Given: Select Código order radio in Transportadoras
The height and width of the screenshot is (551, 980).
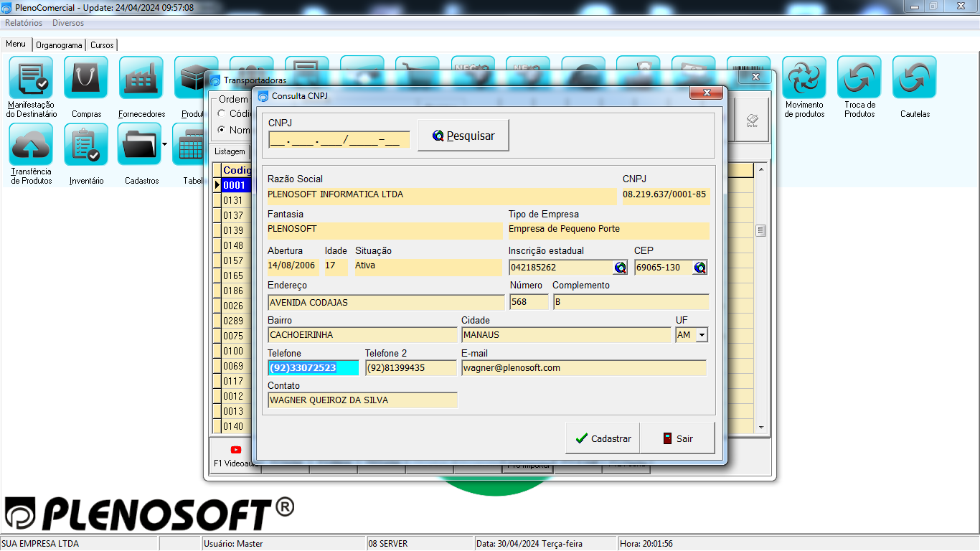Looking at the screenshot, I should pos(222,113).
